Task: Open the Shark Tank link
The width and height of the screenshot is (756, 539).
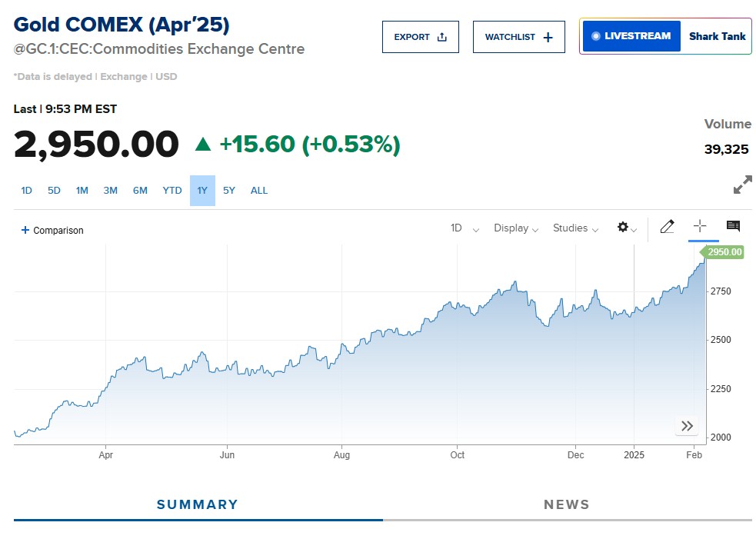Action: (717, 36)
